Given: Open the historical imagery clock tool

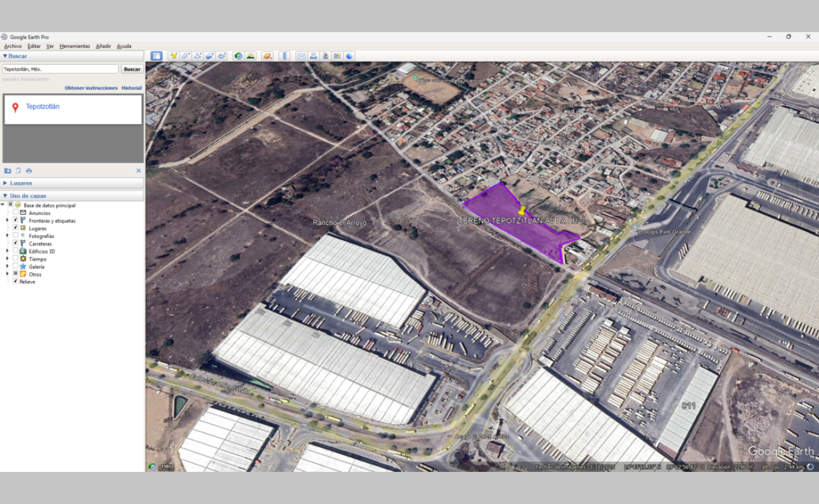Looking at the screenshot, I should coord(238,56).
